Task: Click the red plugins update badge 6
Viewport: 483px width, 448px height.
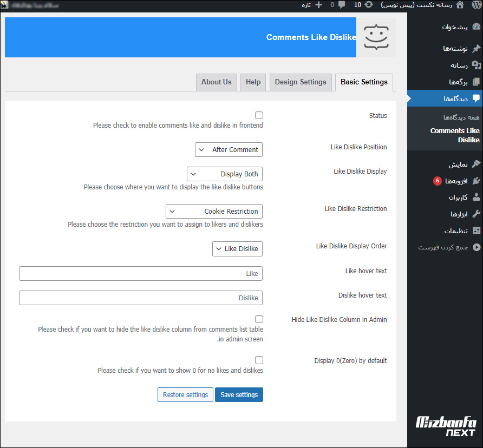Action: tap(438, 181)
